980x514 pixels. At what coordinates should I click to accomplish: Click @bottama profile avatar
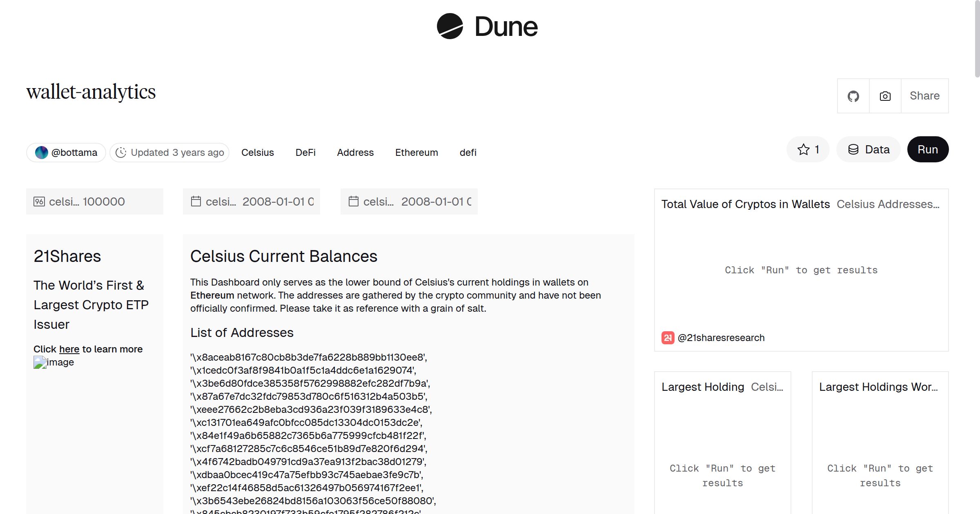tap(41, 152)
